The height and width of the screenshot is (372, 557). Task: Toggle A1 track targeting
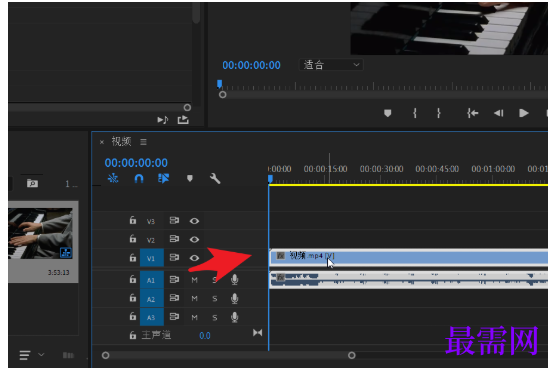tap(152, 280)
